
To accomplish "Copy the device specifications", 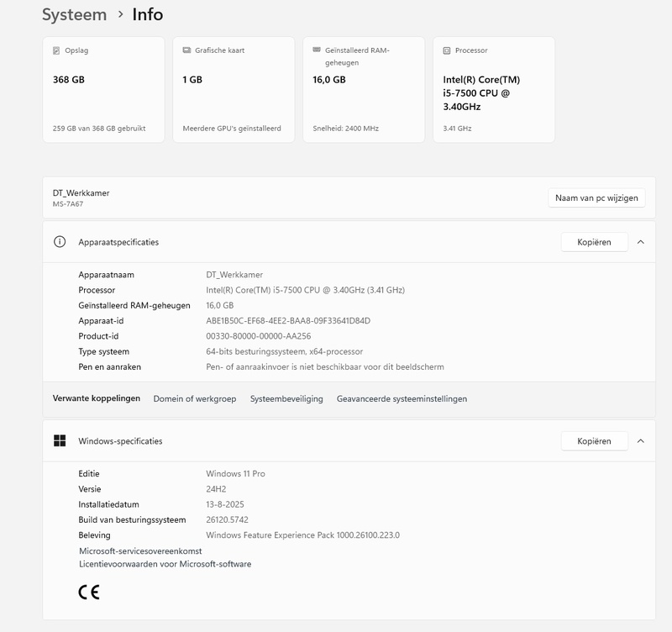I will click(x=594, y=242).
